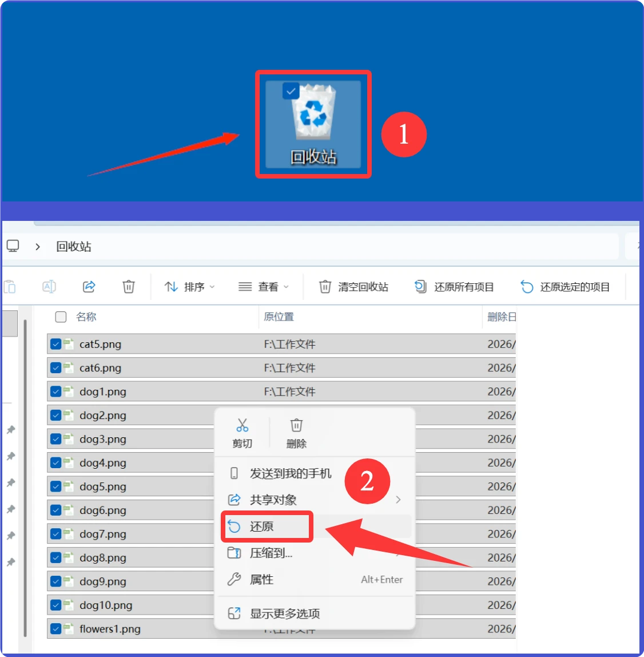644x657 pixels.
Task: Sort by 原位置 column header
Action: (x=279, y=317)
